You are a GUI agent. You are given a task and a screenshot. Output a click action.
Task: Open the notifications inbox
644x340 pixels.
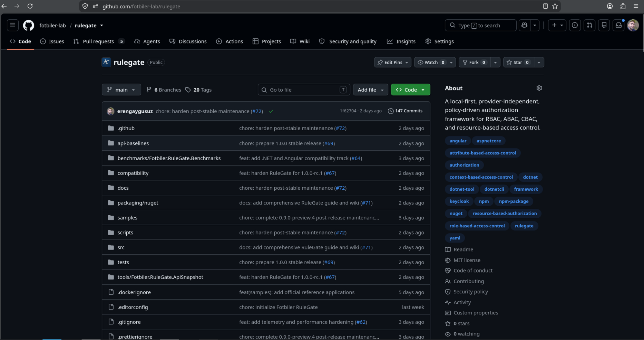619,25
